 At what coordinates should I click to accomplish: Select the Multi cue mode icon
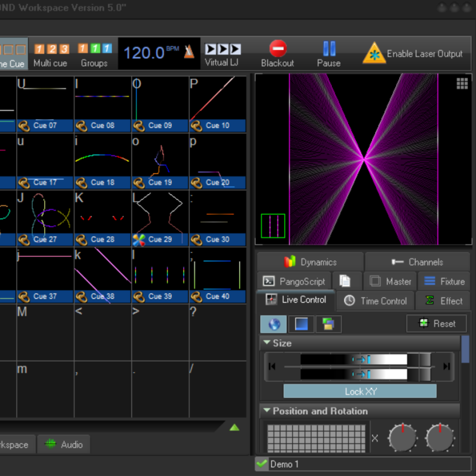pos(51,49)
